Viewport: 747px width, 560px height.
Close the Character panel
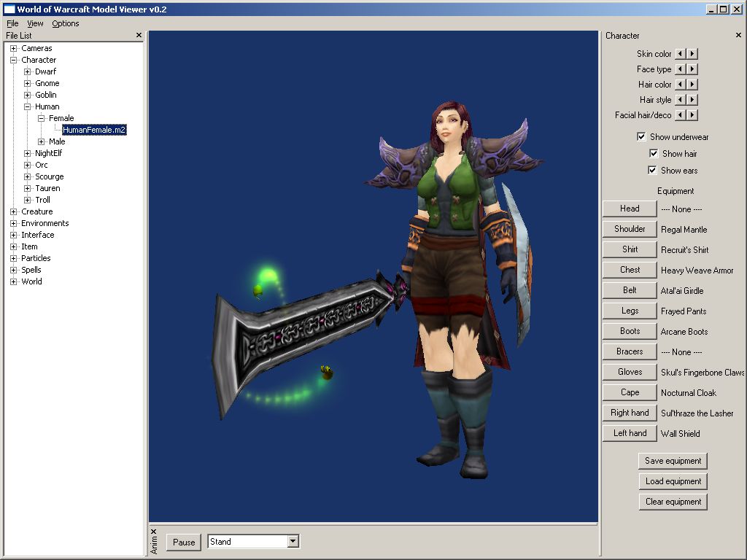(738, 35)
